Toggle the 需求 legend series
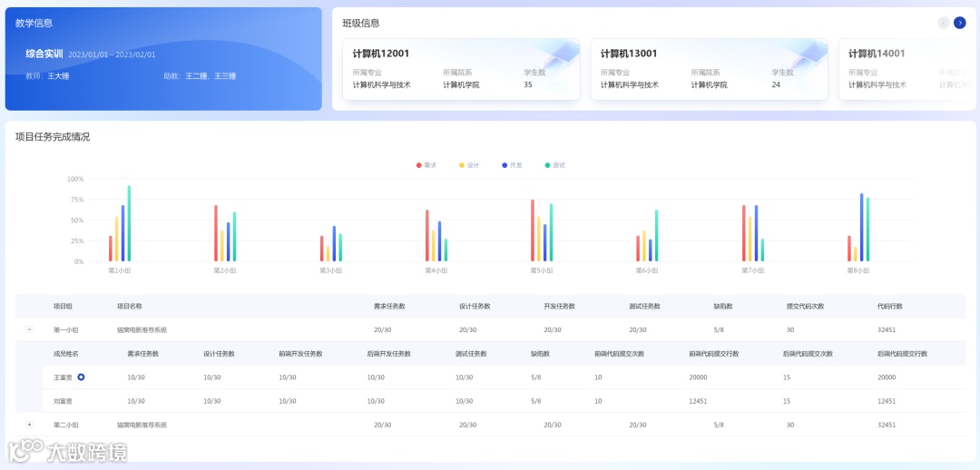The width and height of the screenshot is (980, 470). click(x=426, y=165)
